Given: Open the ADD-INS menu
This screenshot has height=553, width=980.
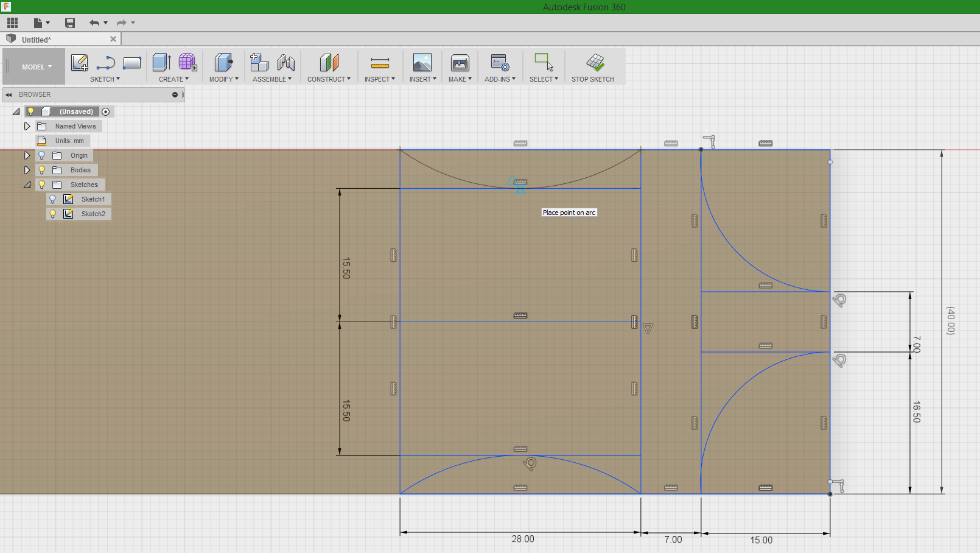Looking at the screenshot, I should tap(500, 79).
